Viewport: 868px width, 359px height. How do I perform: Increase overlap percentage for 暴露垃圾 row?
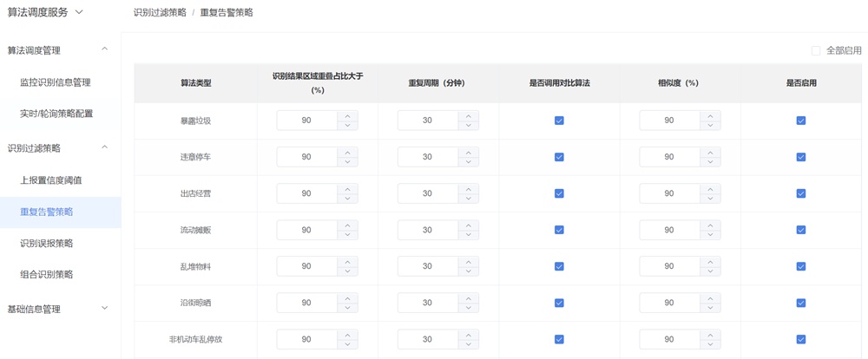[x=348, y=115]
